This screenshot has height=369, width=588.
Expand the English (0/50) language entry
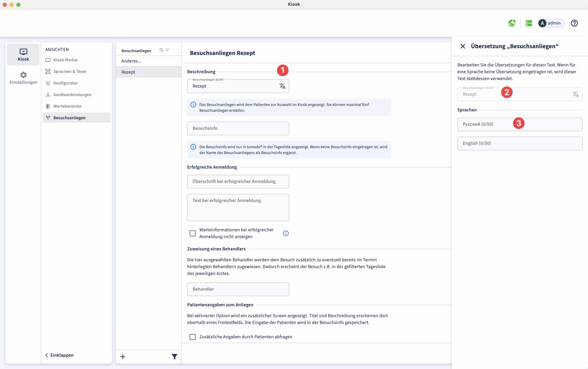click(520, 143)
